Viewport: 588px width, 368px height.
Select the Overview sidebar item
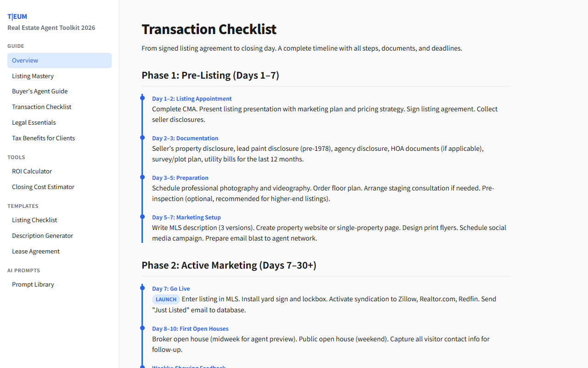25,60
